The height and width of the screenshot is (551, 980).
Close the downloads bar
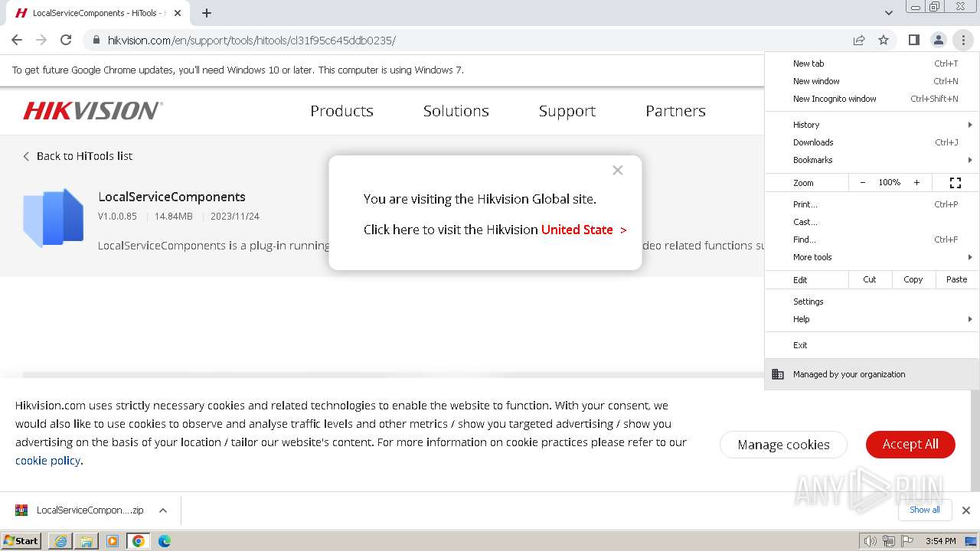click(x=966, y=510)
